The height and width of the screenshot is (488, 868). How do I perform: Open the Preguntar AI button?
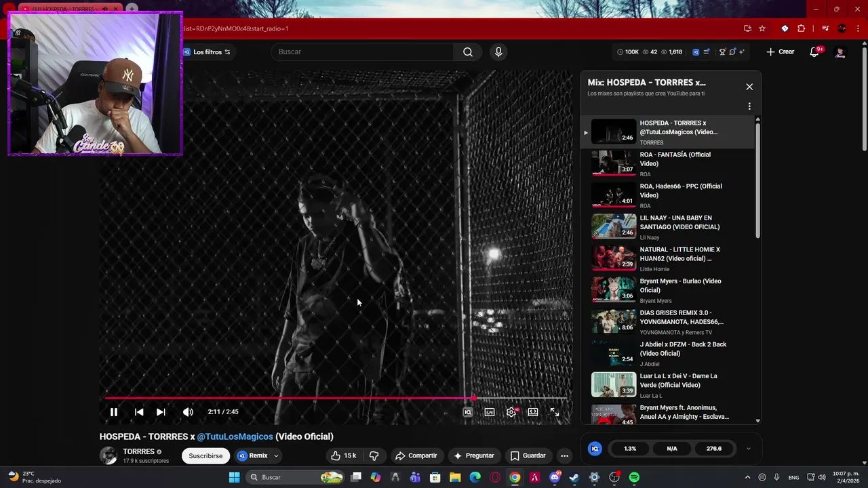[474, 456]
